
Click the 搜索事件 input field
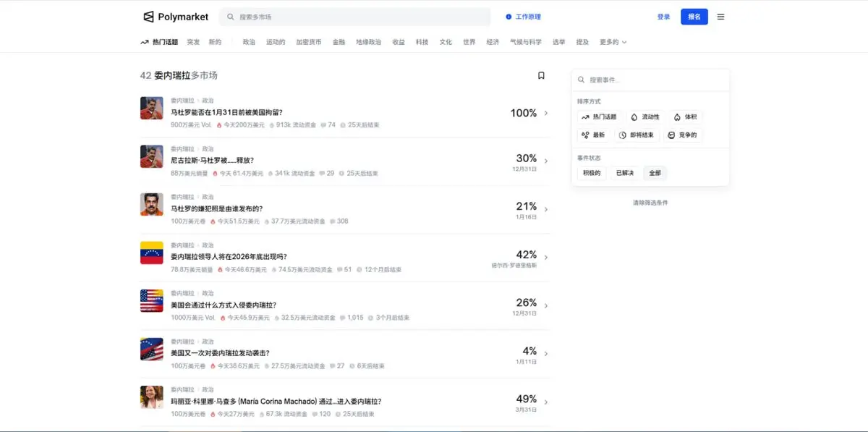(650, 80)
